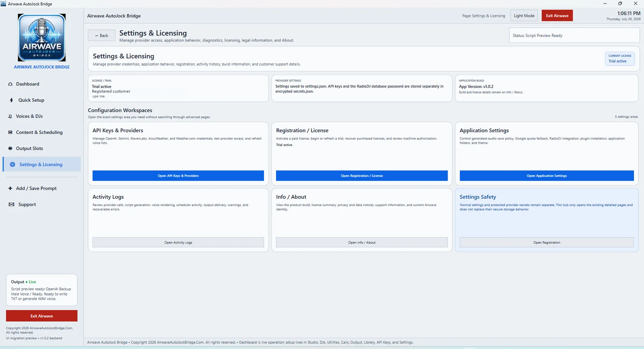Image resolution: width=644 pixels, height=349 pixels.
Task: Click the Output Slots circle icon
Action: (10, 149)
